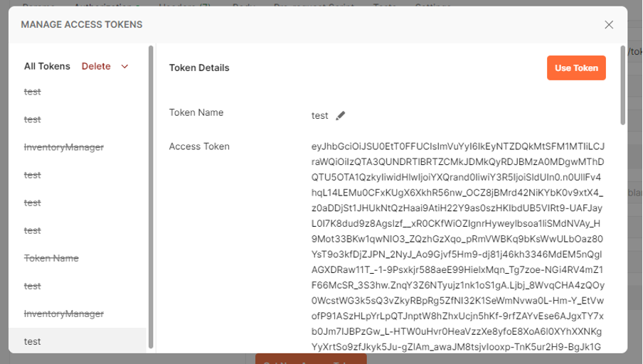Click the All Tokens heading
This screenshot has width=643, height=364.
click(47, 66)
